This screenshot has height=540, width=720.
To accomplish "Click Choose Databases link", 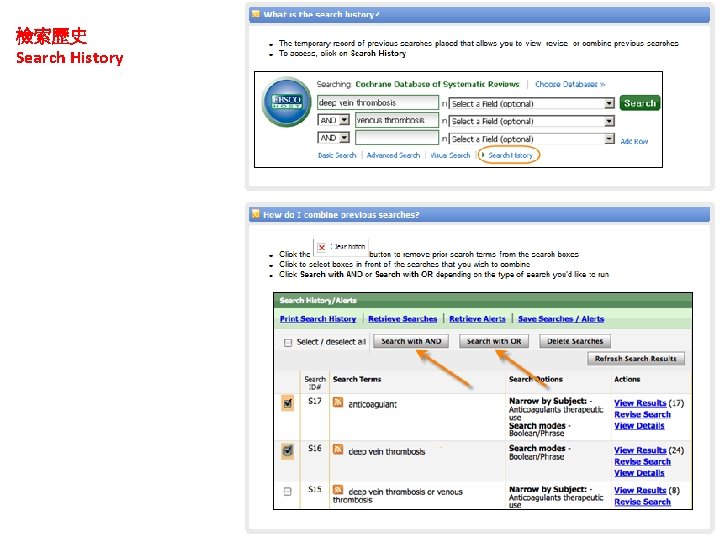I will point(570,84).
